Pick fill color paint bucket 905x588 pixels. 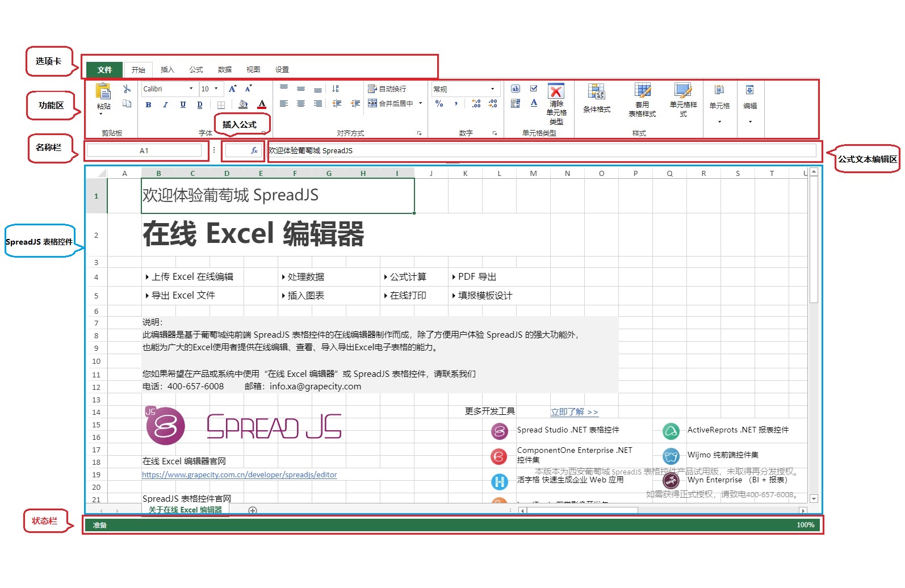tap(243, 104)
